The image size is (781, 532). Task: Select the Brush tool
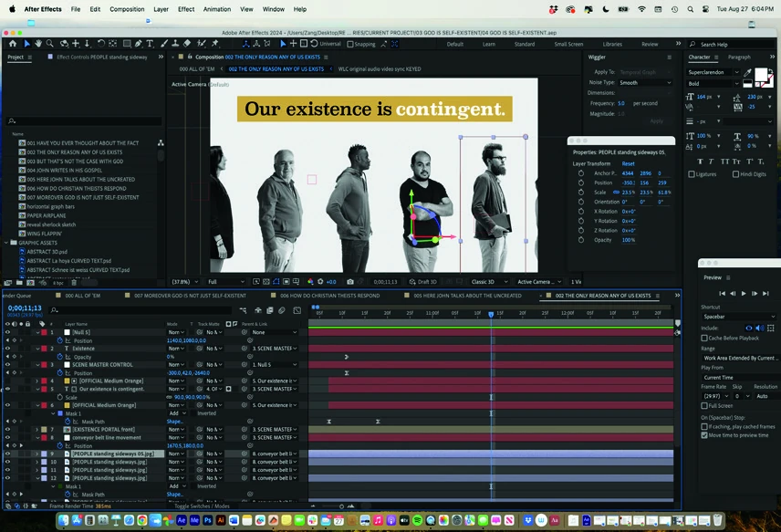tap(164, 44)
